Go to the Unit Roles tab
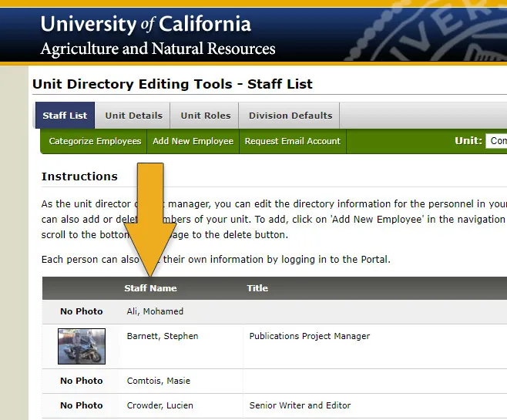Screen dimensions: 507x420 pyautogui.click(x=206, y=116)
